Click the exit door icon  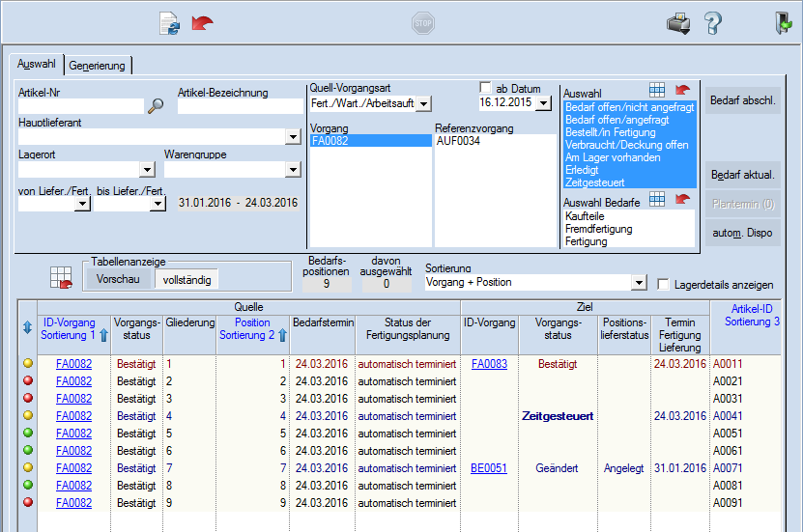point(782,24)
